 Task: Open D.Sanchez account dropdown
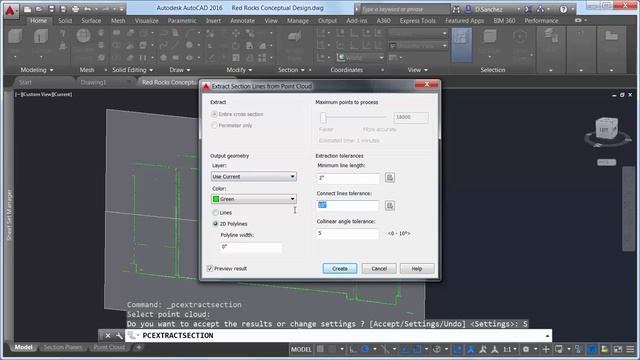(497, 9)
